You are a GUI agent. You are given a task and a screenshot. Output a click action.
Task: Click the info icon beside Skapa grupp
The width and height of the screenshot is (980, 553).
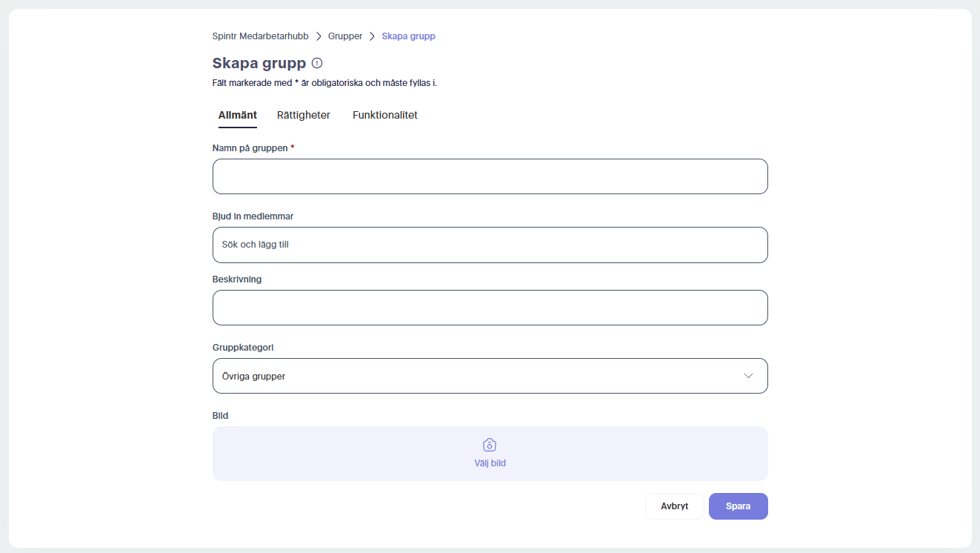point(317,63)
